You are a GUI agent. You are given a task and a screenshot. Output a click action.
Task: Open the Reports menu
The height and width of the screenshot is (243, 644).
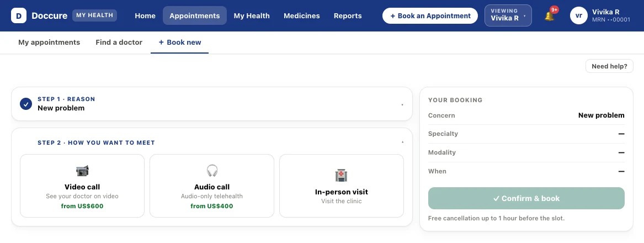click(x=348, y=15)
